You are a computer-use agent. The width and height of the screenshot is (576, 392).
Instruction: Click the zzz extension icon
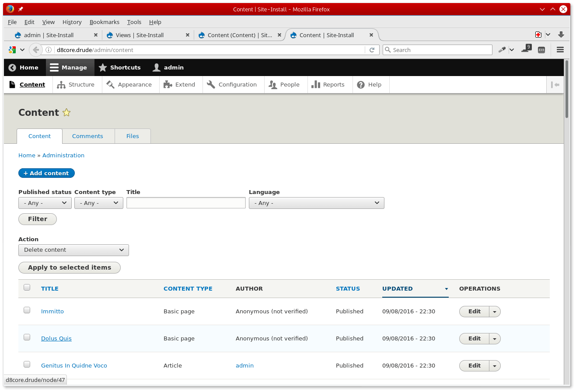[541, 50]
